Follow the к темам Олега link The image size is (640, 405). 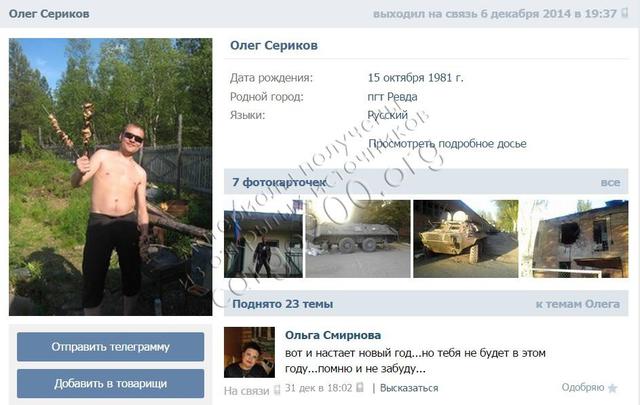pos(578,304)
